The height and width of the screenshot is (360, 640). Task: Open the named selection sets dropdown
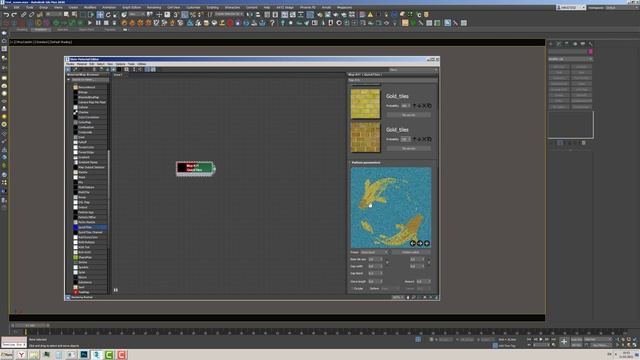(229, 14)
